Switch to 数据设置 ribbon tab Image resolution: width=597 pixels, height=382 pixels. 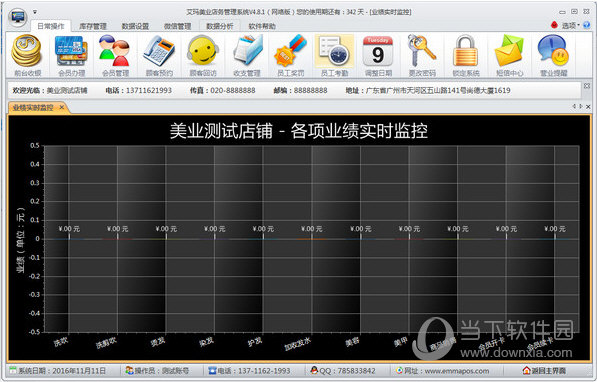point(135,26)
